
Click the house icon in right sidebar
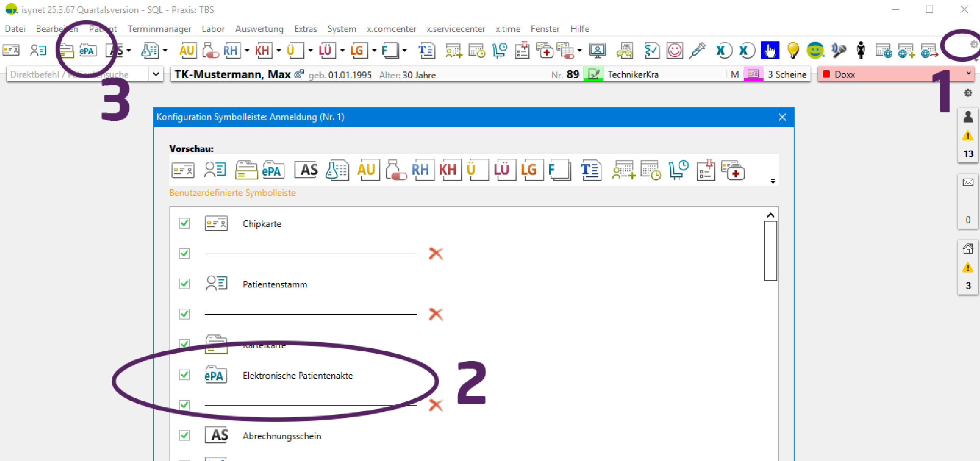pyautogui.click(x=968, y=249)
